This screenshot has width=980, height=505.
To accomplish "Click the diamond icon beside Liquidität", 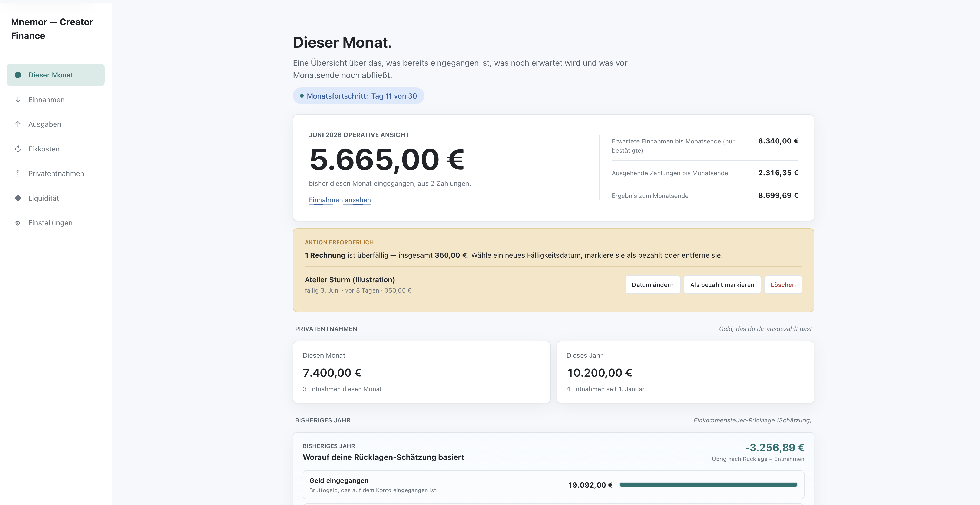I will click(18, 198).
